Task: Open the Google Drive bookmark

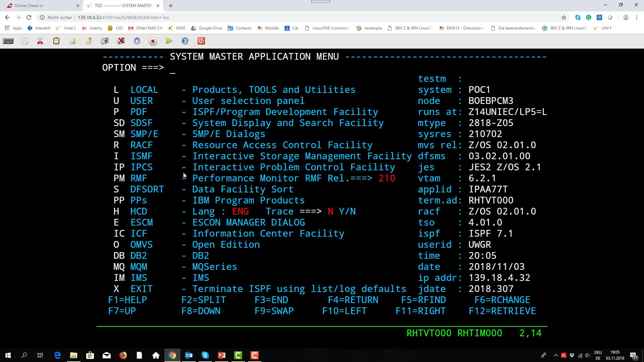Action: 207,28
